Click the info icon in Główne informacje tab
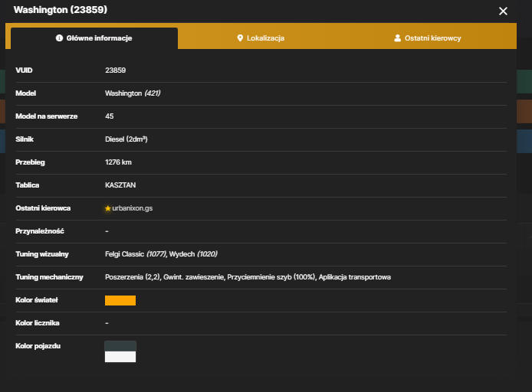The height and width of the screenshot is (392, 532). (59, 38)
